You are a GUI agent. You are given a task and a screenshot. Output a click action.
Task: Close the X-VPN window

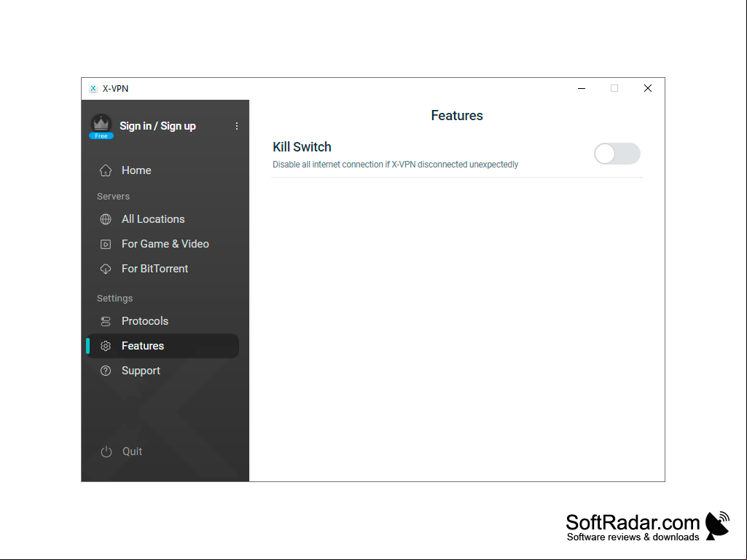coord(648,89)
